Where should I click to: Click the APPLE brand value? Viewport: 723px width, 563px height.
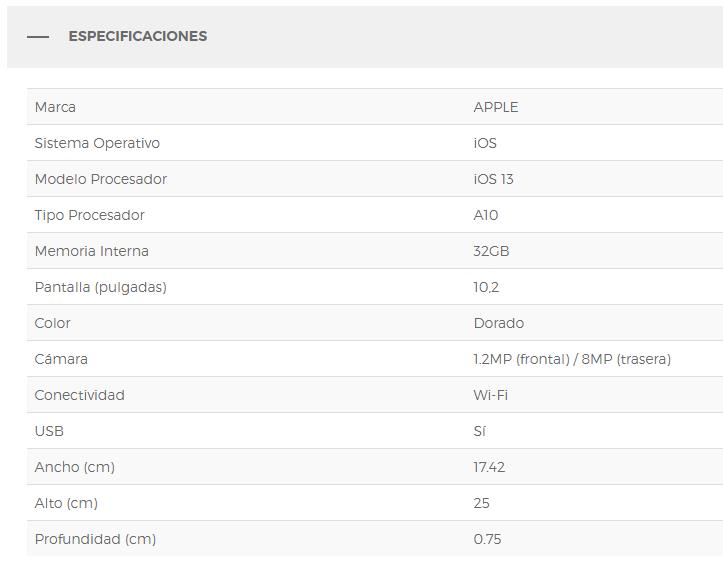coord(495,107)
